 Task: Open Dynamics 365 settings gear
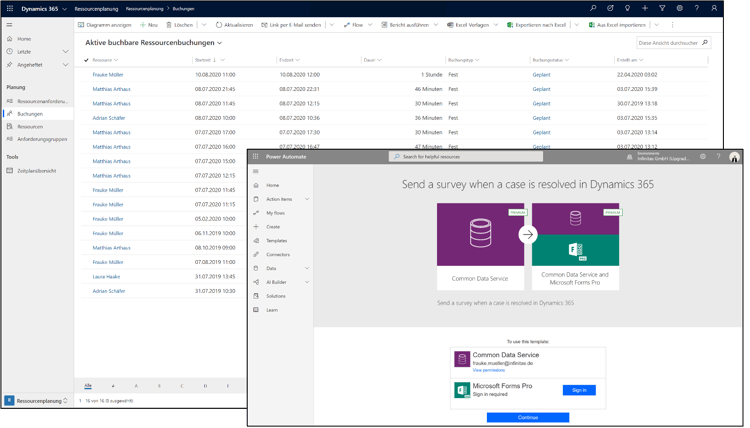click(x=679, y=8)
